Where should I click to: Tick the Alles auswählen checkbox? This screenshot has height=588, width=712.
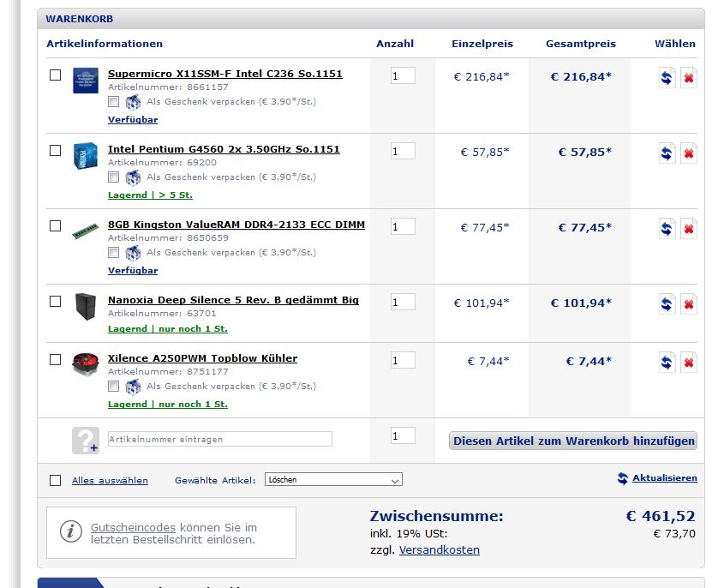click(55, 480)
